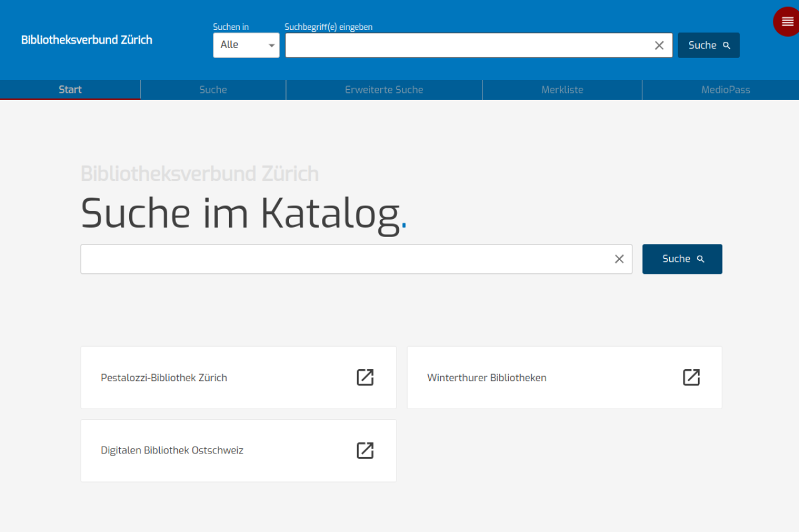Go to the Erweiterte Suche tab

(384, 90)
